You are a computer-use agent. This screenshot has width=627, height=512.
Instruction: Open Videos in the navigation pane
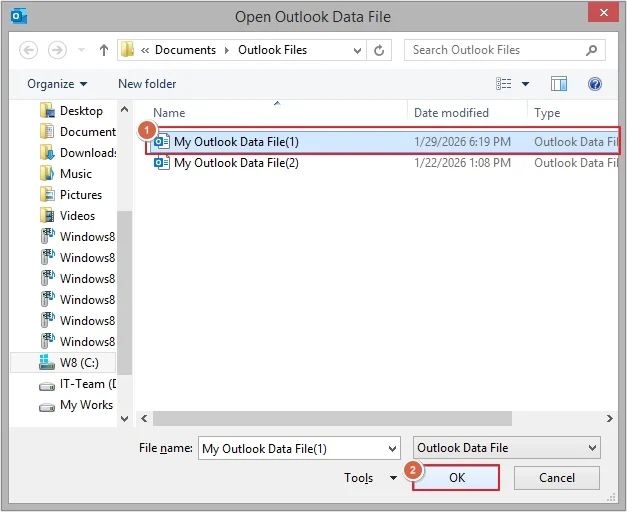(78, 216)
